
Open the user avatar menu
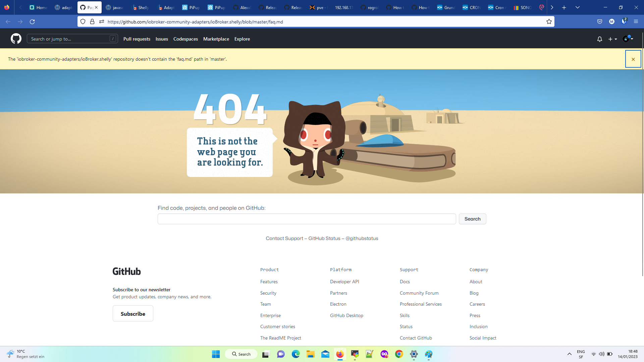click(x=628, y=39)
